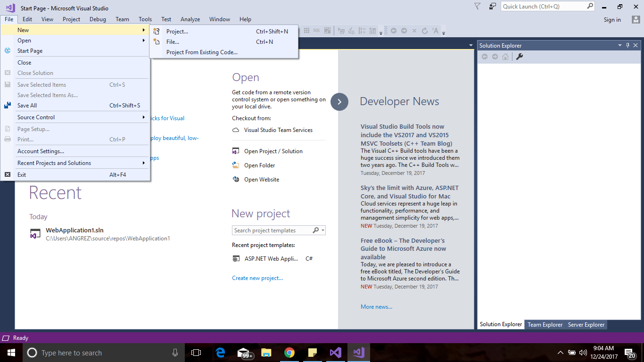
Task: Click Open Website link
Action: pyautogui.click(x=262, y=180)
